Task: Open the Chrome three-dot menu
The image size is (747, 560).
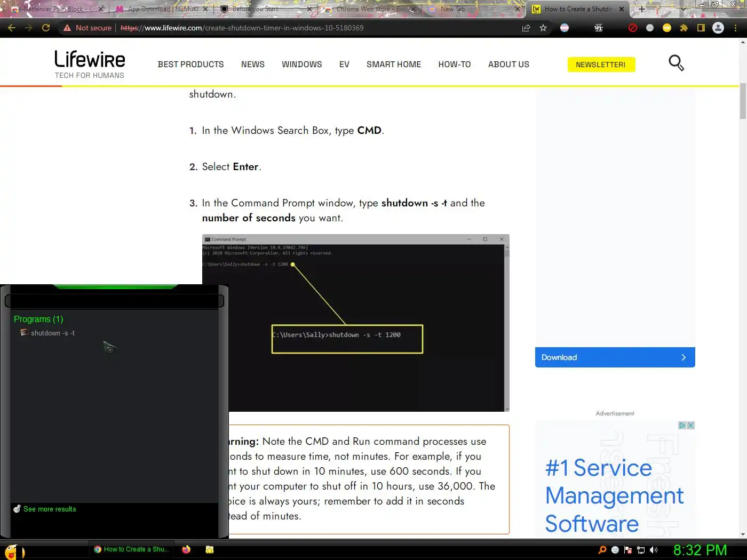Action: pos(736,28)
